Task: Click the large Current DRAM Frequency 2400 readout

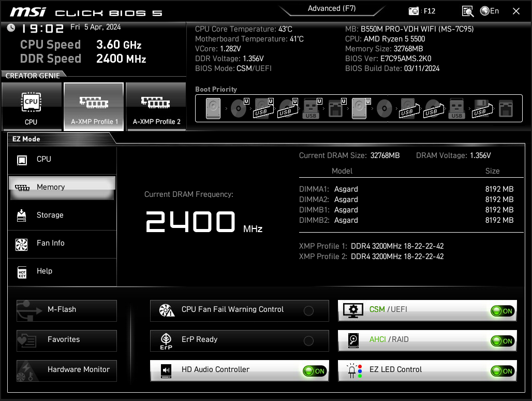Action: (190, 222)
